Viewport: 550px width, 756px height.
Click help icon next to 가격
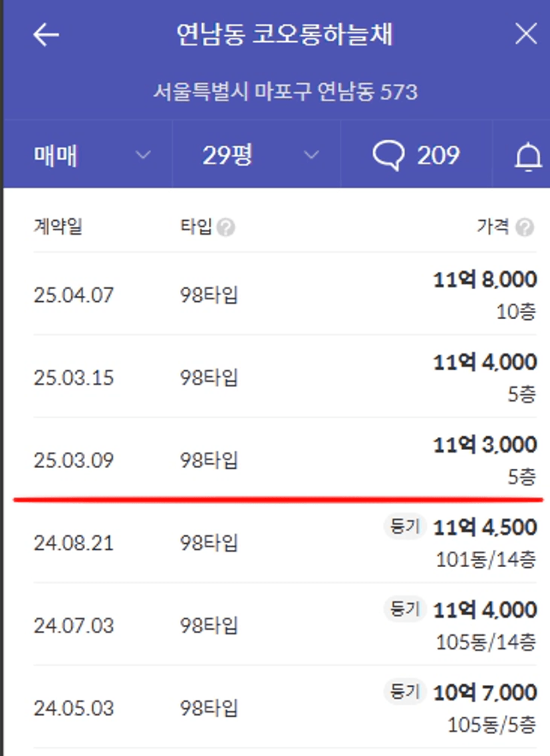525,228
